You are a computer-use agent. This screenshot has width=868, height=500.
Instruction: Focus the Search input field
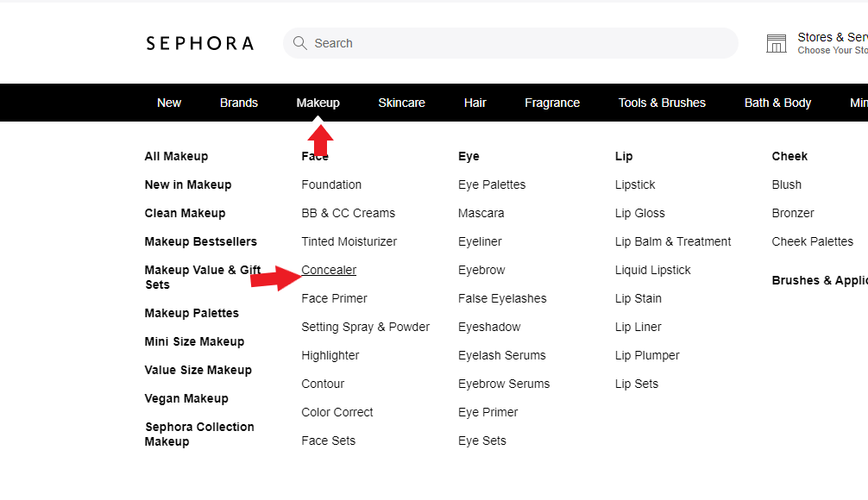point(511,43)
